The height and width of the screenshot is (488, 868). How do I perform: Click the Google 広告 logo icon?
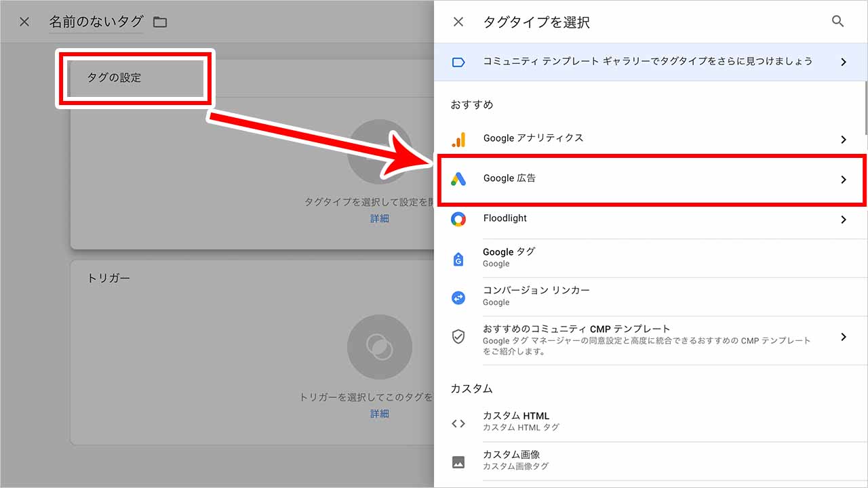coord(458,179)
